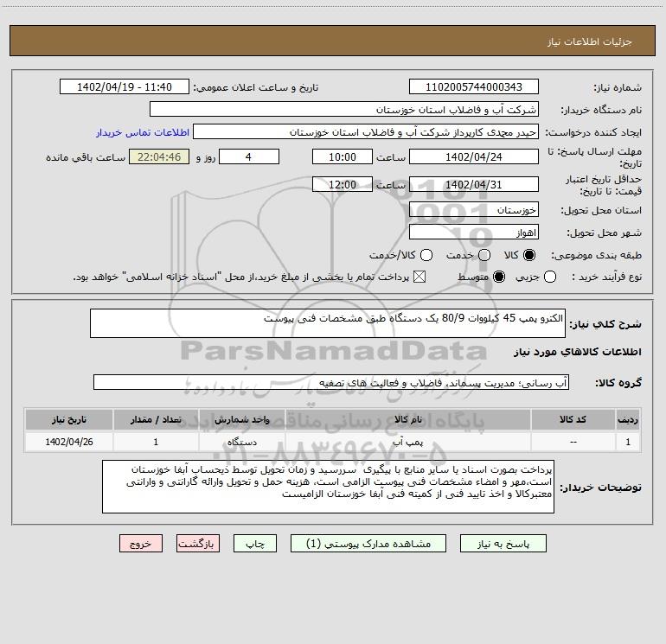
Task: Click the buyer name field شرکت آب و فاضلاب
Action: coord(344,109)
